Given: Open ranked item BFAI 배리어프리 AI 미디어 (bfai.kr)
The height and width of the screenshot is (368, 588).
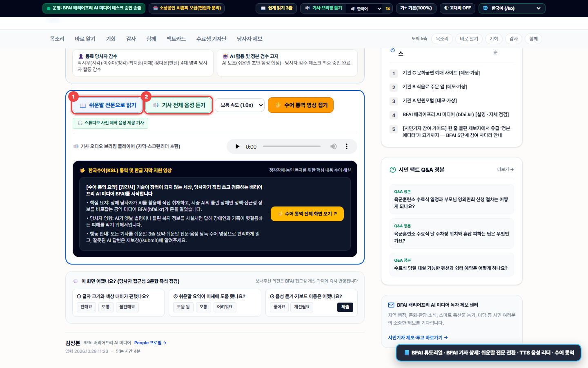Looking at the screenshot, I should [456, 114].
